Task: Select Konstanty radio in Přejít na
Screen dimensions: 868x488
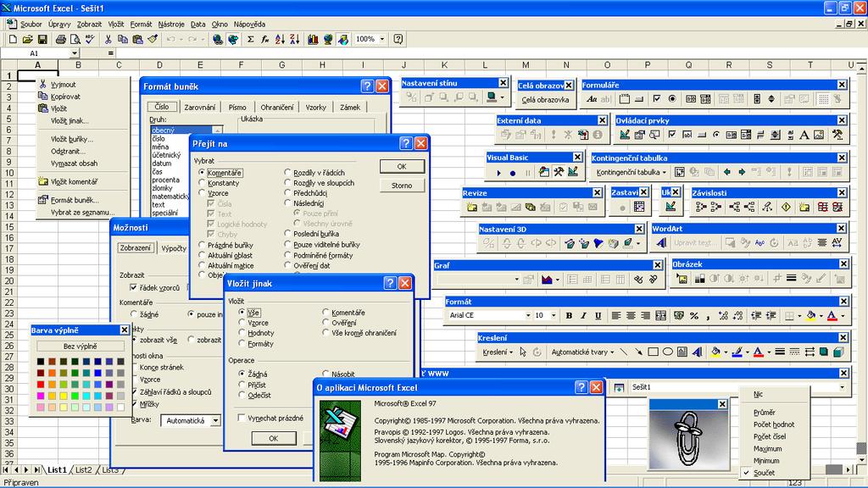Action: [x=202, y=183]
